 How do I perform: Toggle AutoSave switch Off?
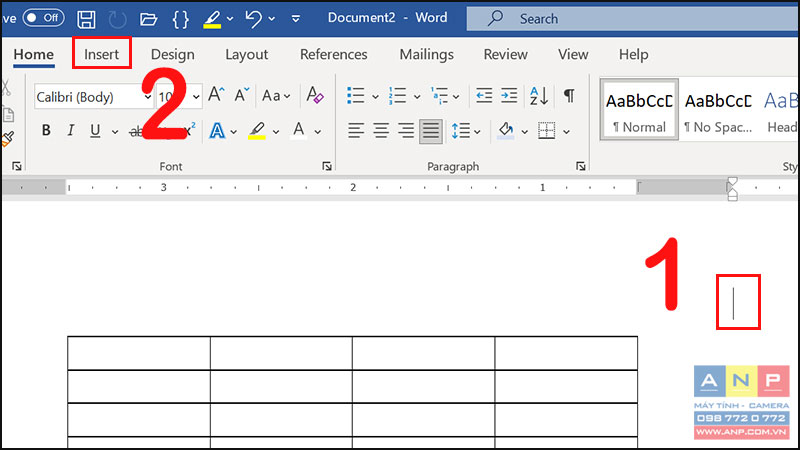click(x=43, y=18)
